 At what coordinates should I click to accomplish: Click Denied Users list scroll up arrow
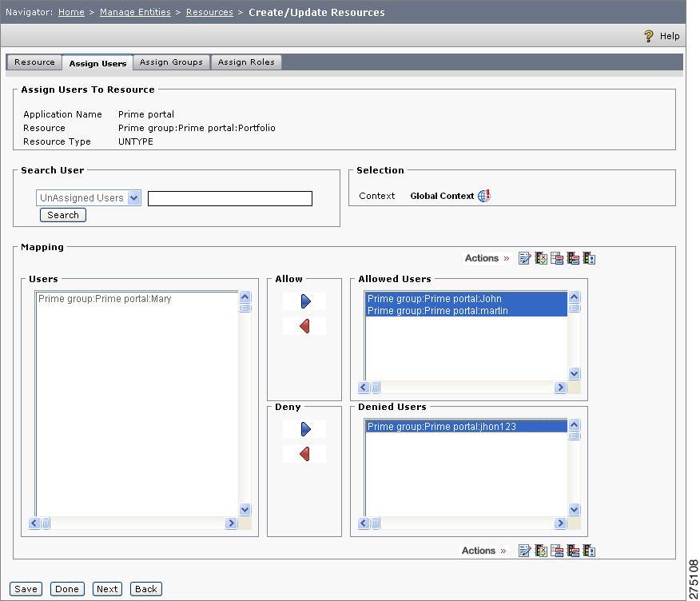point(574,424)
